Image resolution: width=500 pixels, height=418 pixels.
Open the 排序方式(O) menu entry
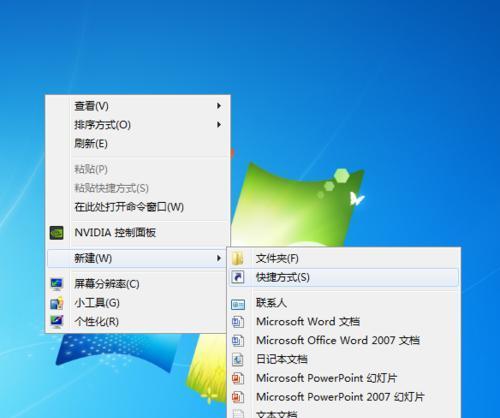tap(138, 125)
